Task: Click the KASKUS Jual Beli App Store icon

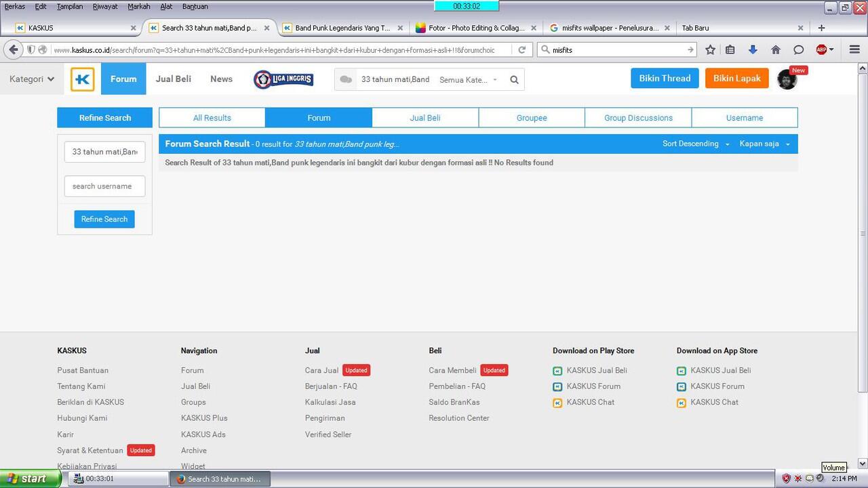Action: pyautogui.click(x=682, y=371)
